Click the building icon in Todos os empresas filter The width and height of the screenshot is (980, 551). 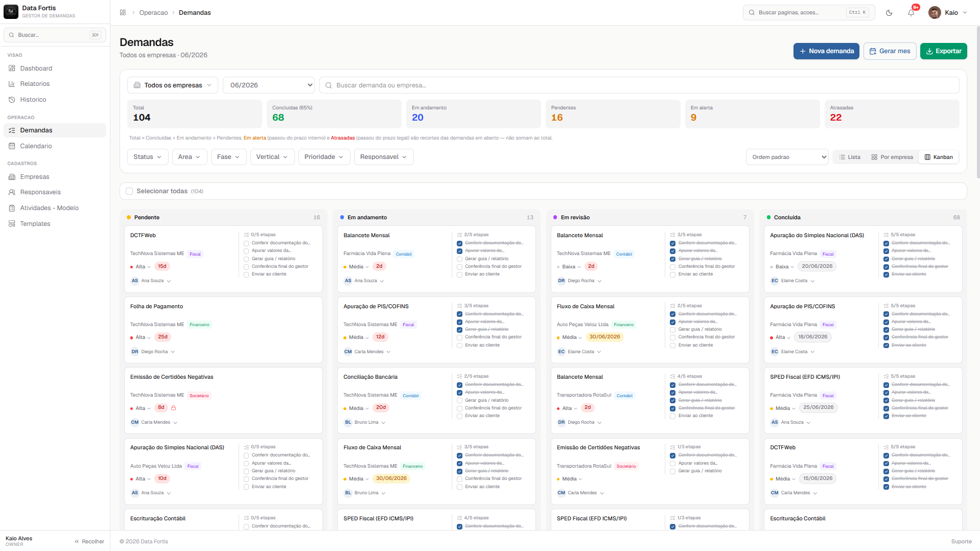[137, 85]
